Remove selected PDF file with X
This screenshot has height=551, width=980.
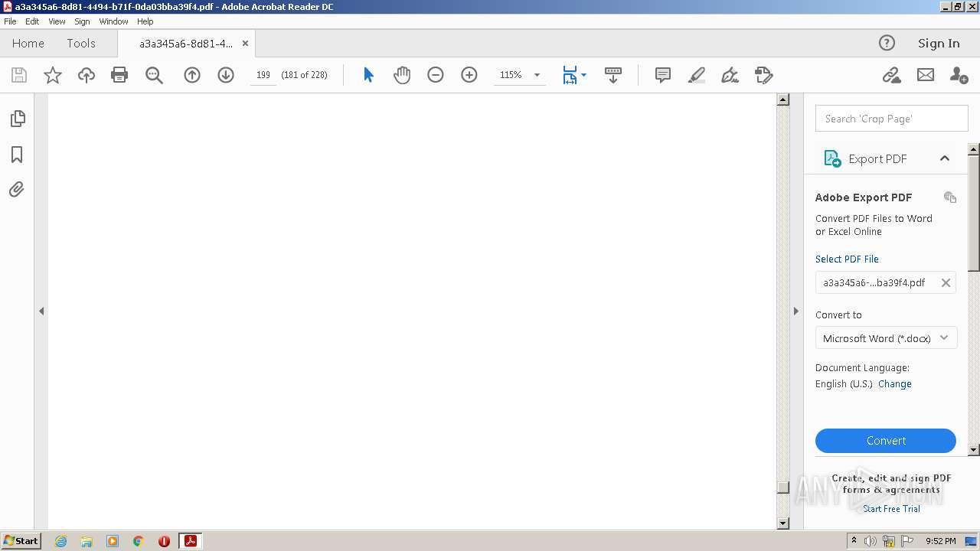pyautogui.click(x=946, y=282)
